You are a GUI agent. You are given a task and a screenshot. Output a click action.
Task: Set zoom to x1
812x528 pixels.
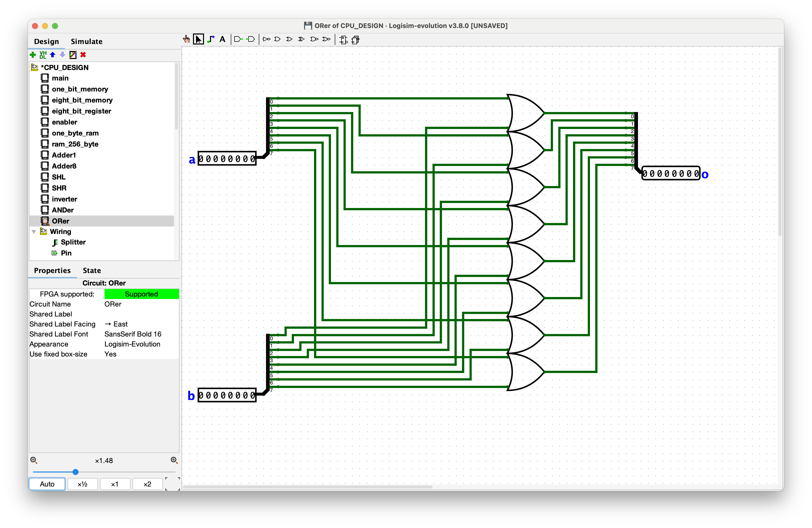[x=115, y=484]
